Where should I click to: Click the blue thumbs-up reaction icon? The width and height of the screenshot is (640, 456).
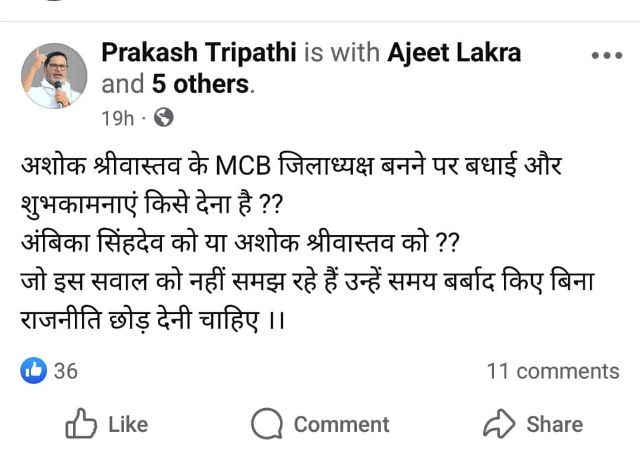pos(34,371)
